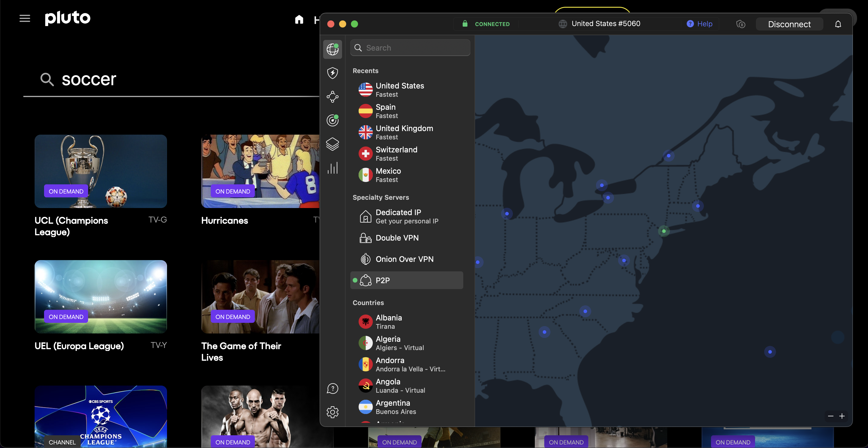Connect to Andorra la Vella server
The width and height of the screenshot is (868, 448).
[407, 364]
